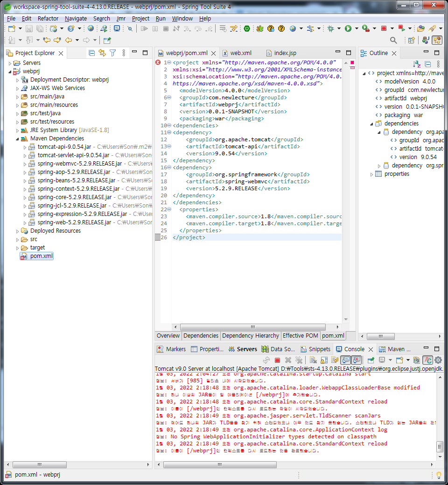Expand JRE System Library node
The height and width of the screenshot is (485, 448).
pos(17,130)
